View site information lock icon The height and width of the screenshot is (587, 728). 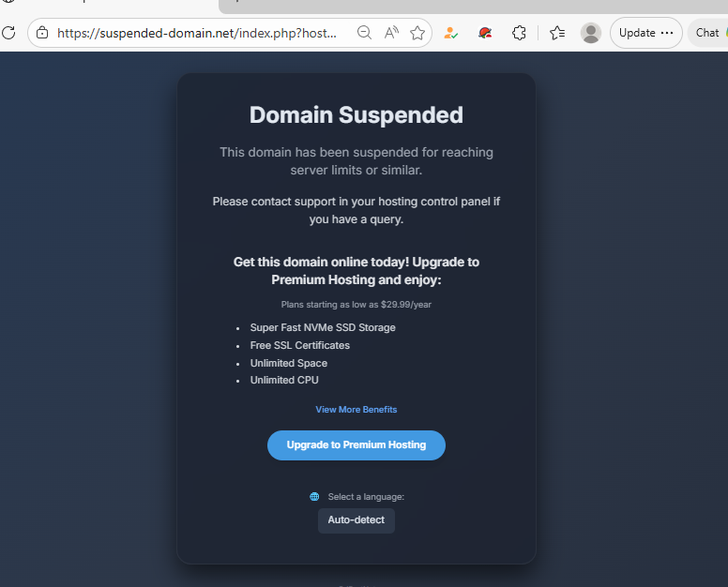pos(41,33)
